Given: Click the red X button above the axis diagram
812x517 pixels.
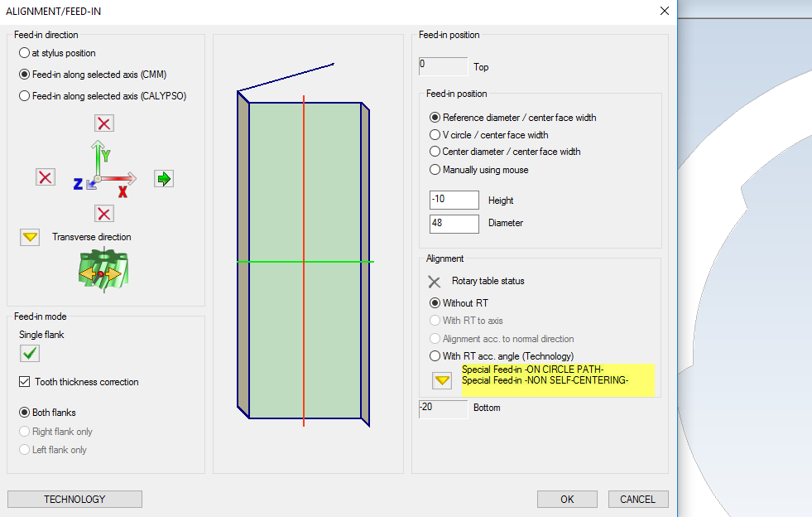Looking at the screenshot, I should (x=104, y=123).
